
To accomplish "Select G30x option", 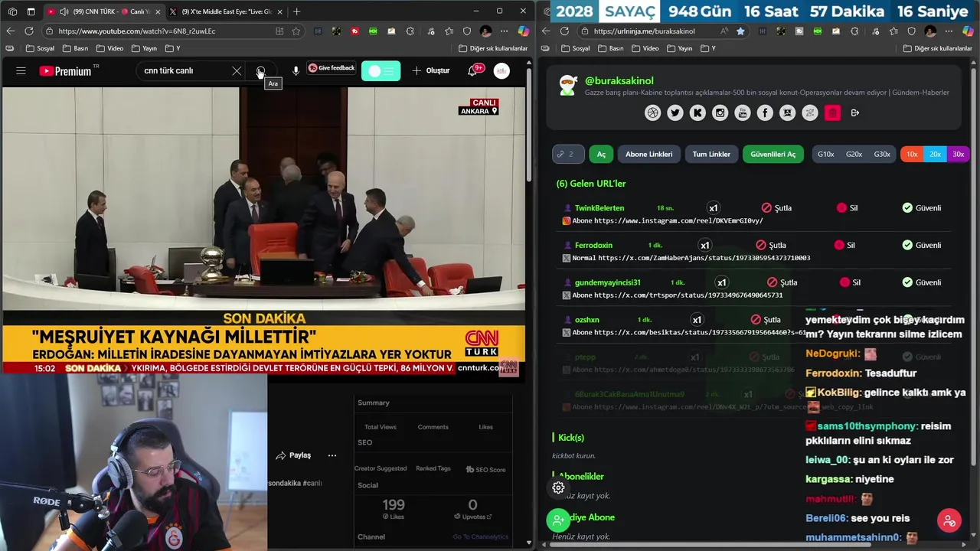I will pos(882,154).
